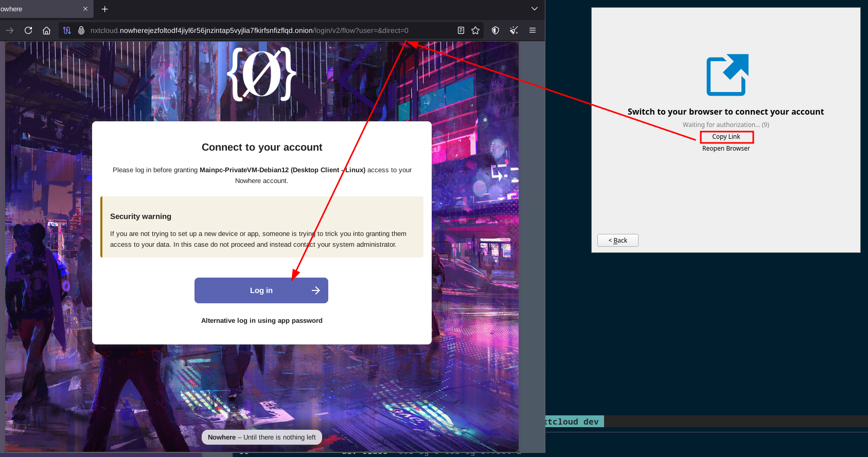
Task: Click the Connect to your account heading
Action: [262, 147]
